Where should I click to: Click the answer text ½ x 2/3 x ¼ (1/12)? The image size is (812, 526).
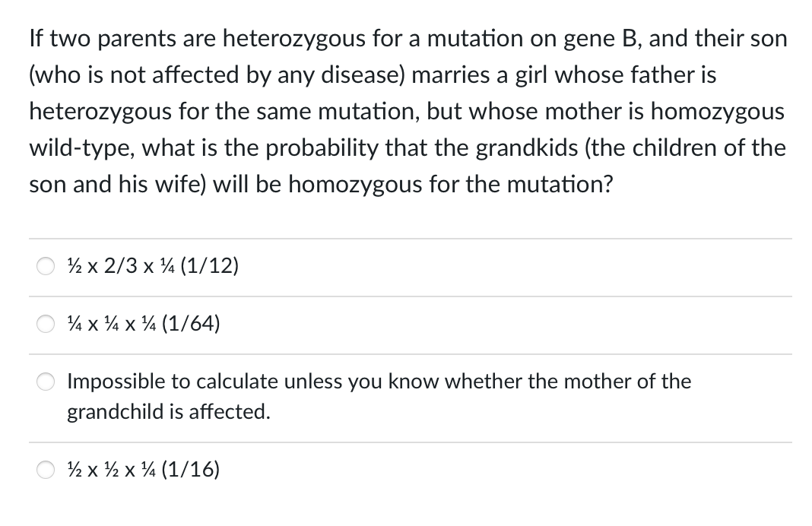[x=151, y=266]
